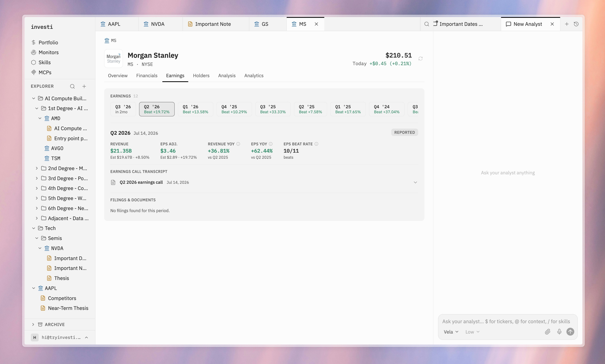Click the Revenue YoY info icon
The width and height of the screenshot is (605, 364).
238,144
